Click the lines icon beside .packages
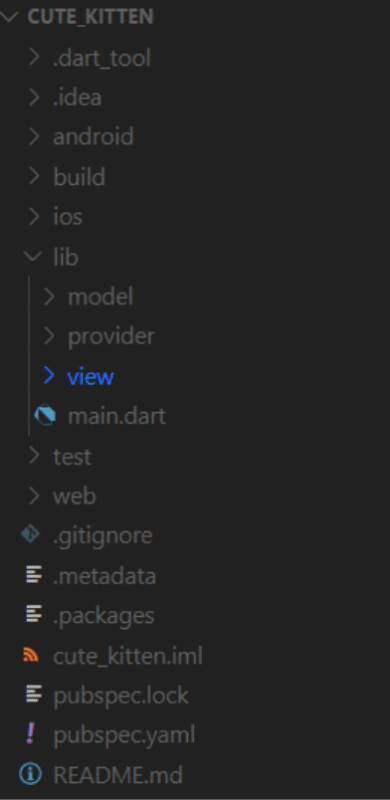Viewport: 390px width, 800px height. click(34, 614)
